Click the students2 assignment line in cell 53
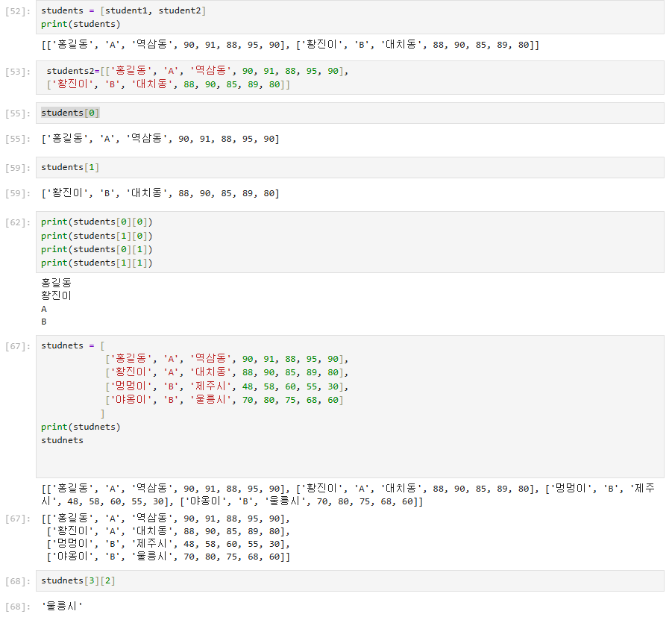 [x=198, y=71]
